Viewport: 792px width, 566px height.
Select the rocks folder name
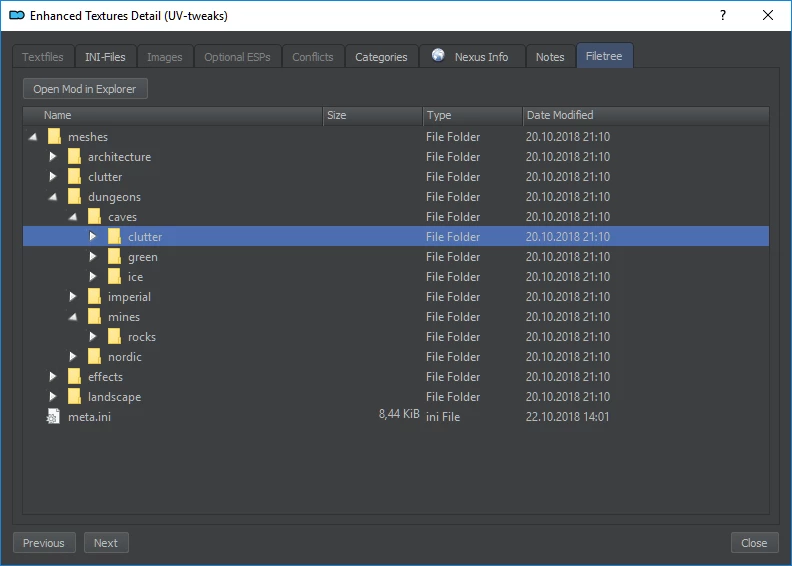point(142,337)
